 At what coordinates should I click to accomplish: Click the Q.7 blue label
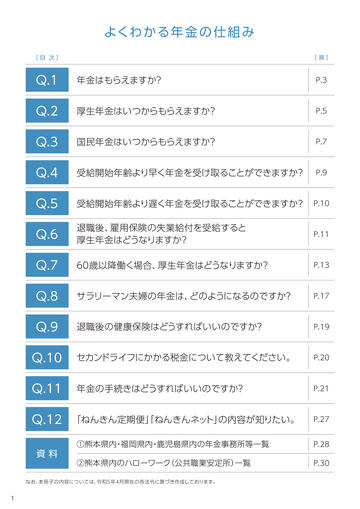(47, 265)
